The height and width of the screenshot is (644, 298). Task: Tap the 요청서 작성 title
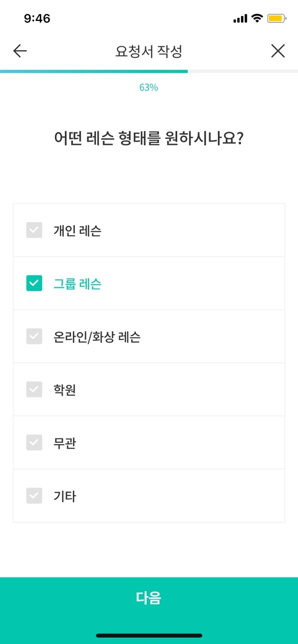coord(149,51)
